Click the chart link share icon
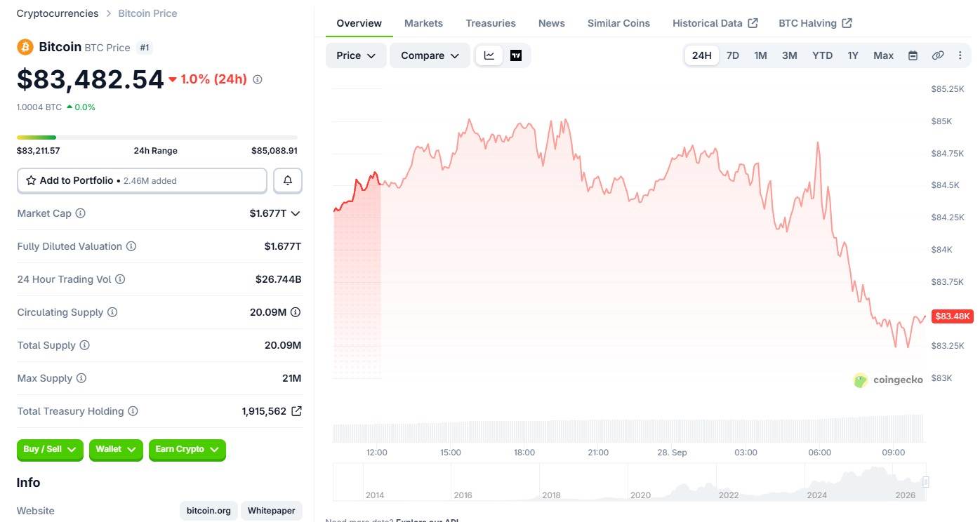This screenshot has height=522, width=980. pyautogui.click(x=938, y=55)
